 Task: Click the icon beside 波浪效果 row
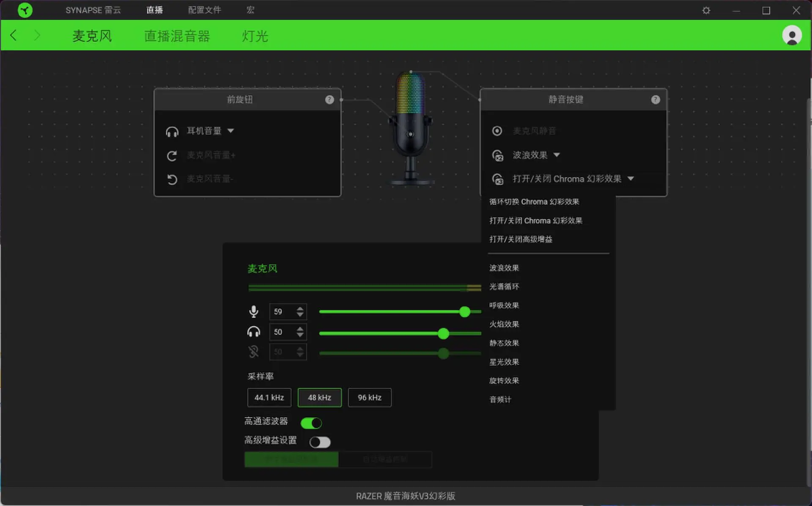click(x=498, y=155)
